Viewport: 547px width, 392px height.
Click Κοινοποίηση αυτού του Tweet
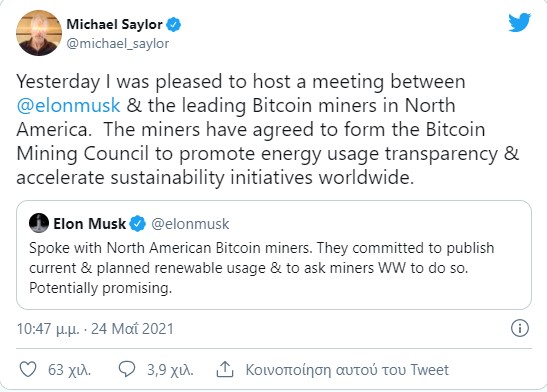347,370
